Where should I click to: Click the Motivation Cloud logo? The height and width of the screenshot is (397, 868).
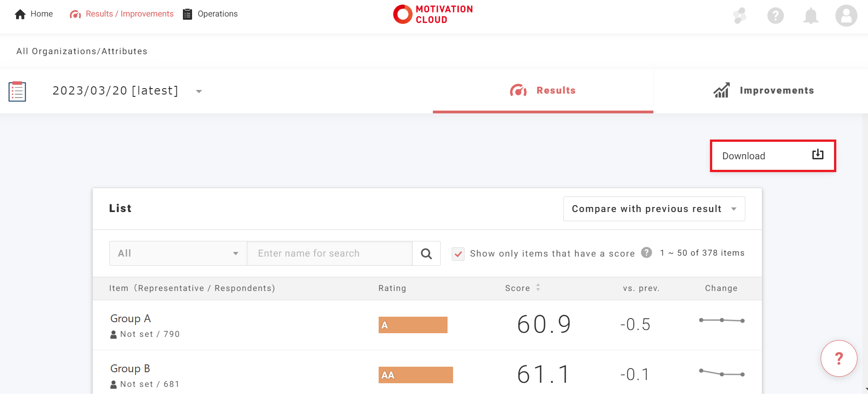[433, 14]
